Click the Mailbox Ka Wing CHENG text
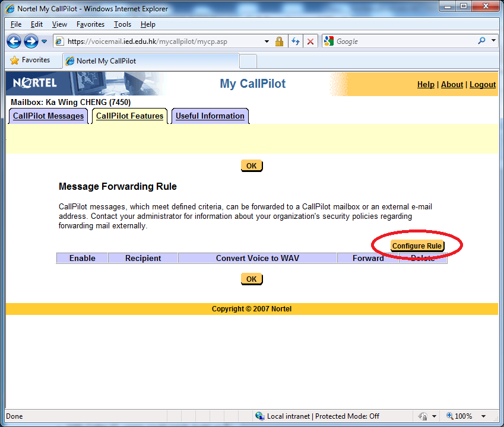This screenshot has height=427, width=504. [71, 103]
